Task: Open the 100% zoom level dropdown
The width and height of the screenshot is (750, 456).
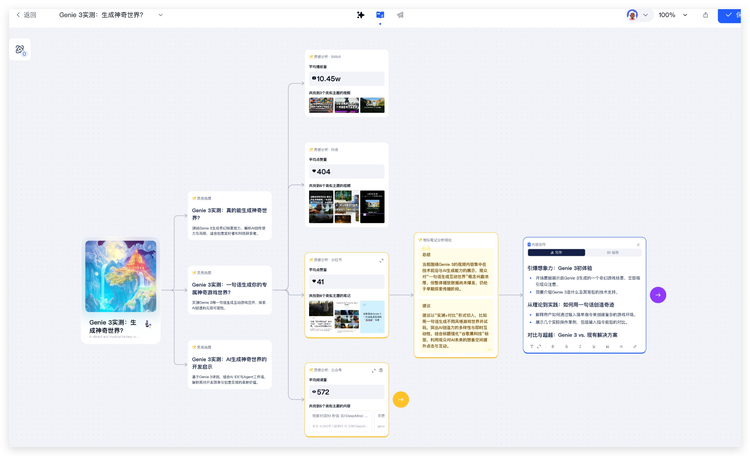Action: click(673, 15)
